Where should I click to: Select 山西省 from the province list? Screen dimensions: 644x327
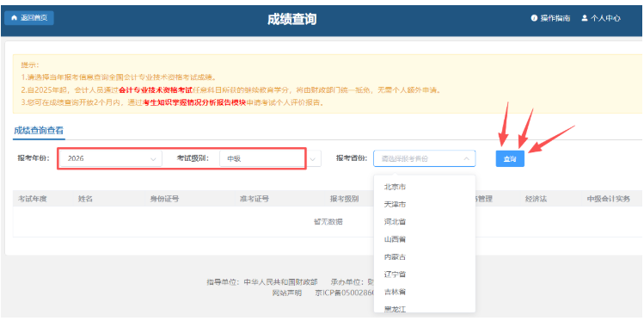click(x=424, y=239)
